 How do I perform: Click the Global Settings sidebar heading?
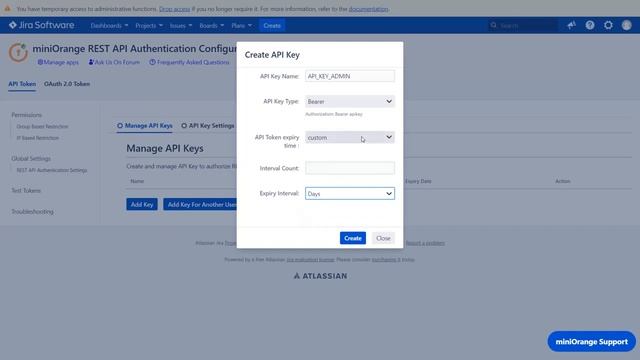[x=31, y=158]
